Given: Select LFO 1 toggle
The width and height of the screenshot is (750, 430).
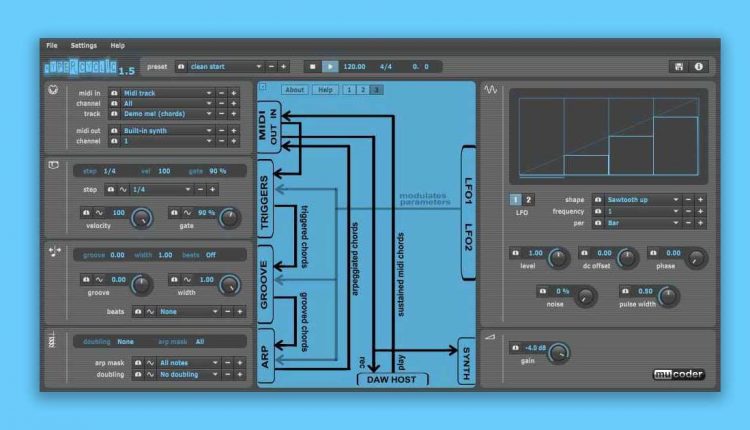Looking at the screenshot, I should click(x=515, y=199).
